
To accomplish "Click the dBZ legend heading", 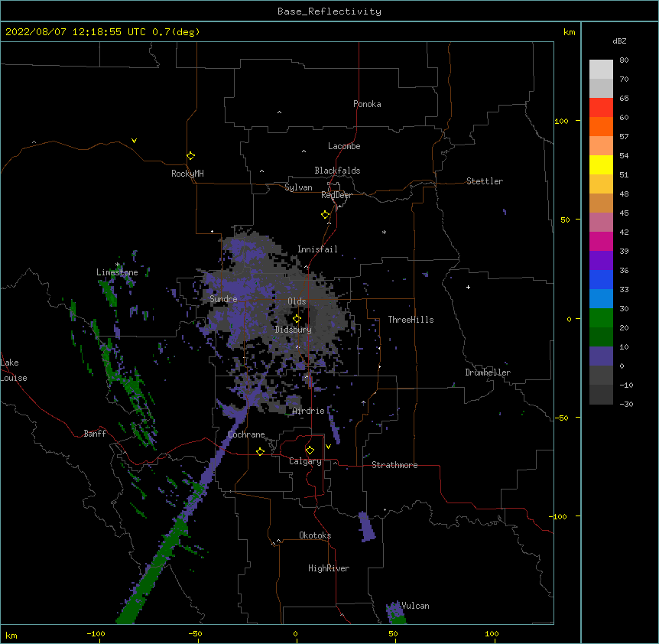I will click(619, 41).
